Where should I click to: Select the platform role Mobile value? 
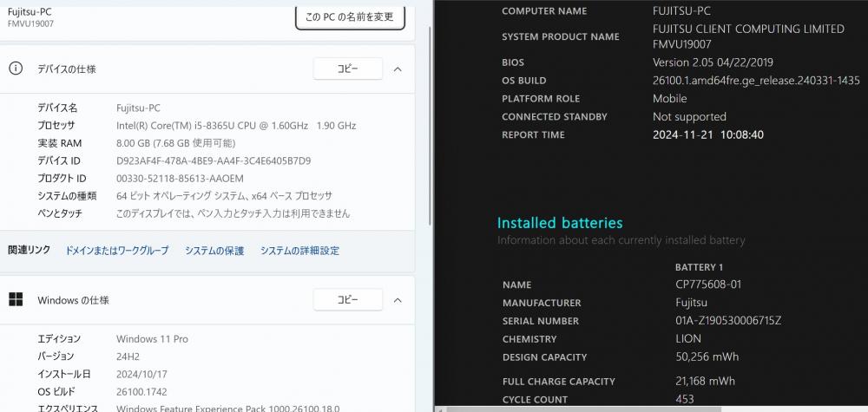coord(670,98)
